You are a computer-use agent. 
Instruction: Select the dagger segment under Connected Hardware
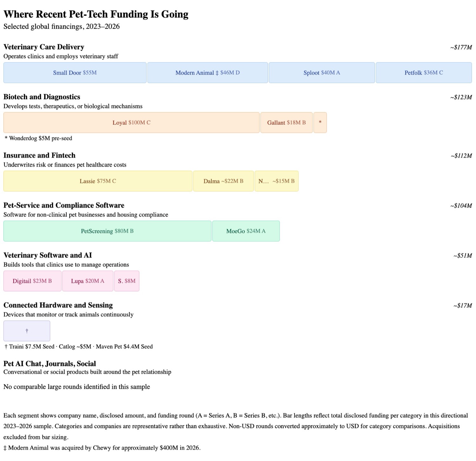(27, 331)
